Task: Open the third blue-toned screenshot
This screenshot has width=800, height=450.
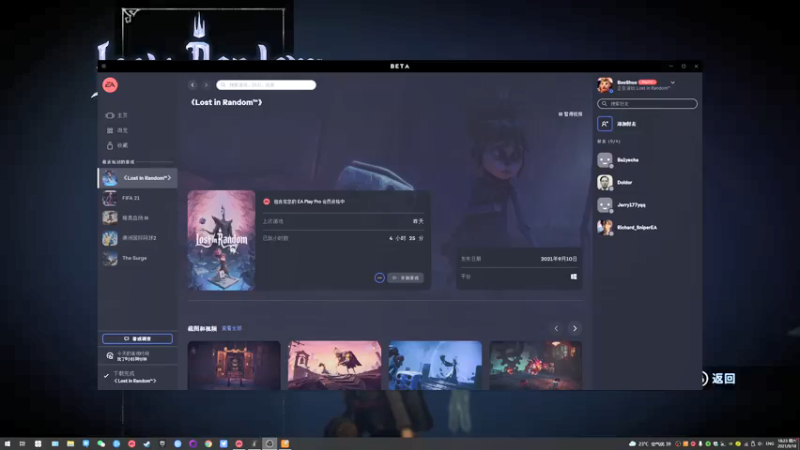Action: (435, 365)
